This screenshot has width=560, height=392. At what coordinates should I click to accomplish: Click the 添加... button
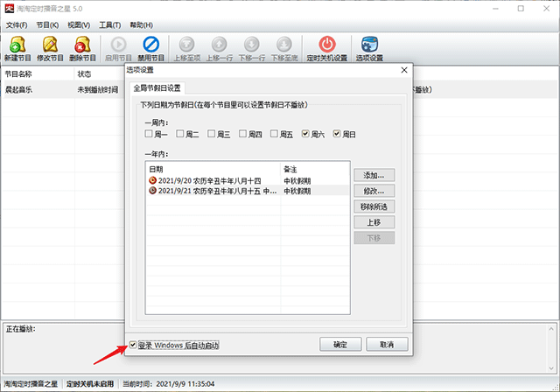tap(374, 175)
